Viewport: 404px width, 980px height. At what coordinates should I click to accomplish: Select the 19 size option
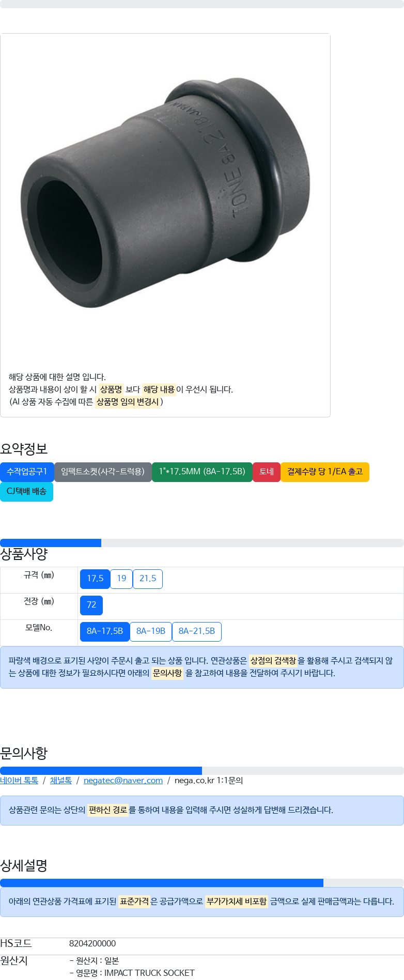[121, 579]
